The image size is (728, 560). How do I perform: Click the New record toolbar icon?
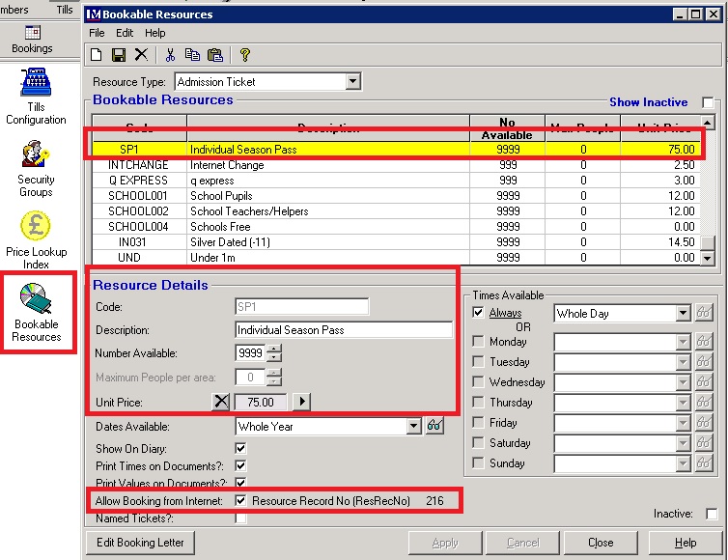coord(97,55)
